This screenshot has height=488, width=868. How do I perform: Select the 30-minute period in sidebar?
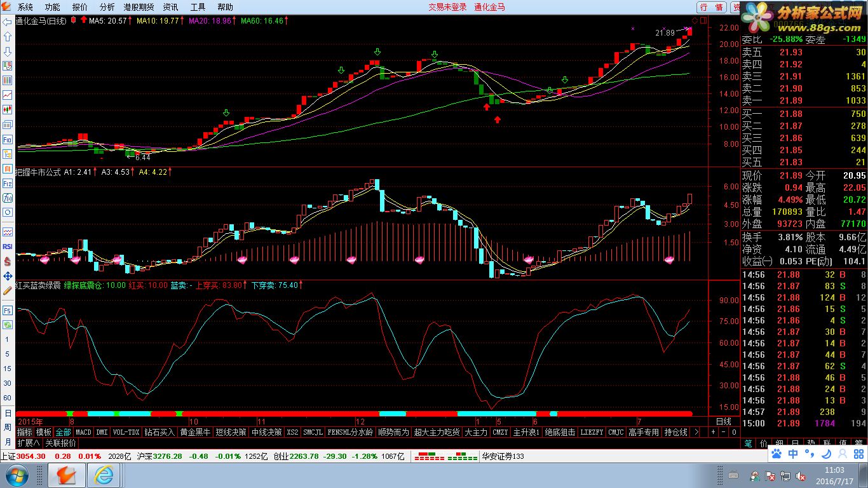pyautogui.click(x=8, y=383)
